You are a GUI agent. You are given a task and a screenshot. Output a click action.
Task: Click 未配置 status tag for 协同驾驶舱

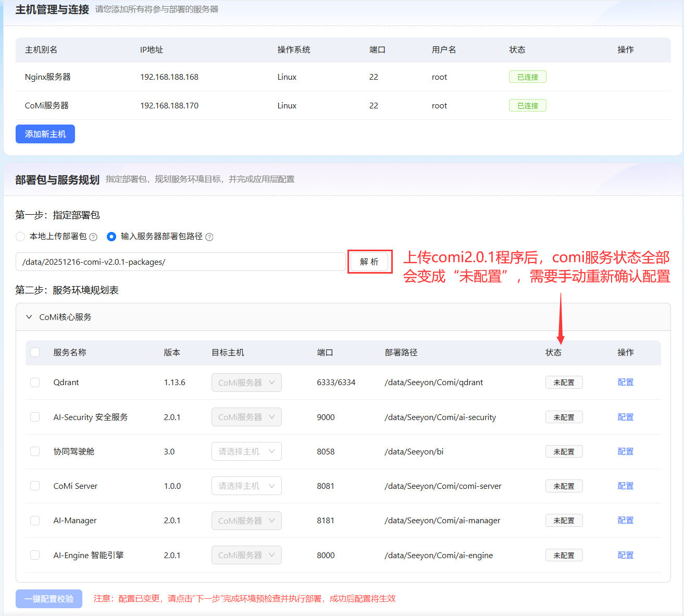tap(564, 451)
